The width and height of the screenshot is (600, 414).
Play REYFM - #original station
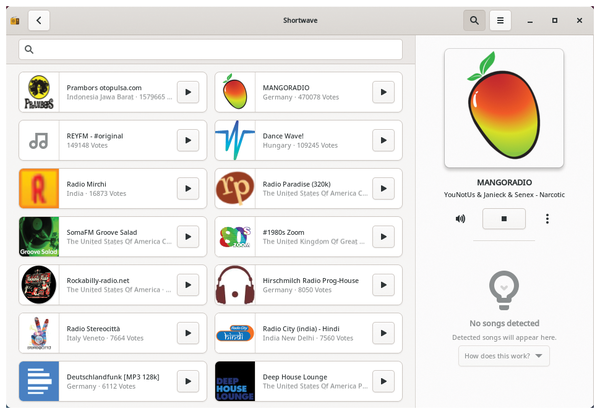click(188, 140)
